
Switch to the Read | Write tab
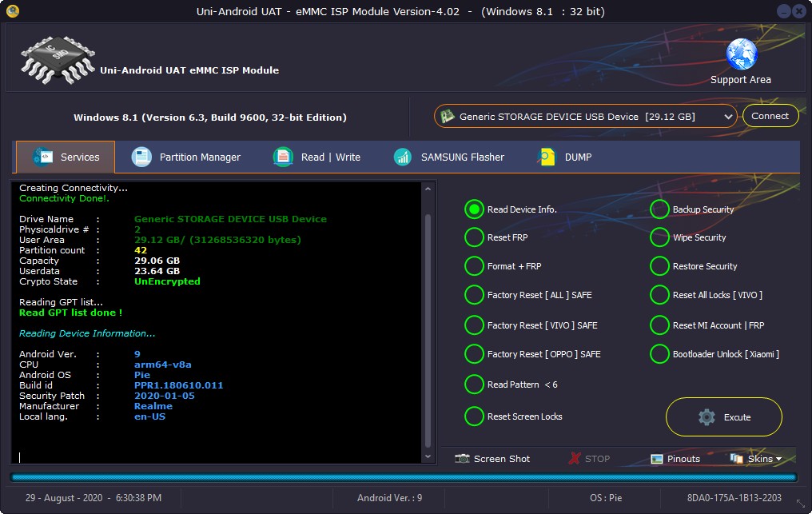tap(316, 157)
